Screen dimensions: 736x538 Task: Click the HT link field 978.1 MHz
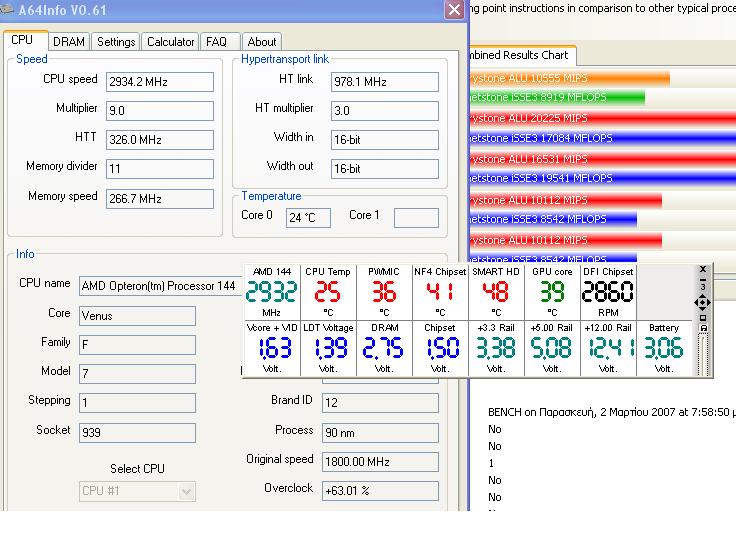coord(385,82)
